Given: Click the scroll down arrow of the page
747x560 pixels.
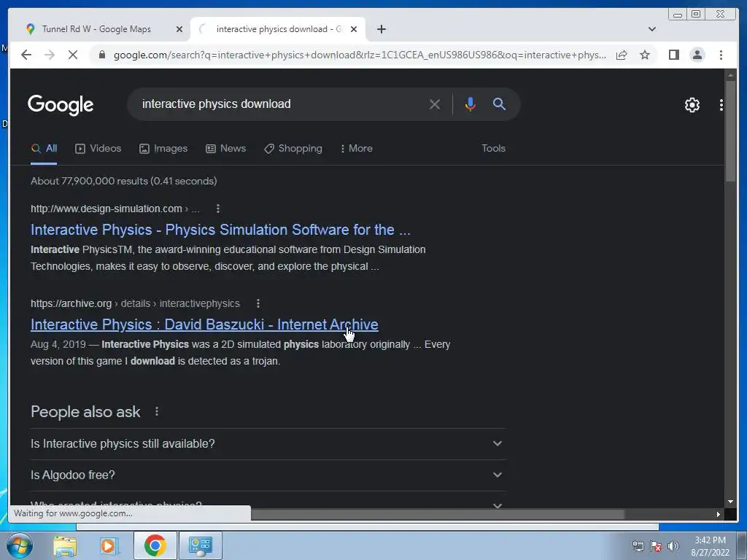Looking at the screenshot, I should (x=730, y=502).
